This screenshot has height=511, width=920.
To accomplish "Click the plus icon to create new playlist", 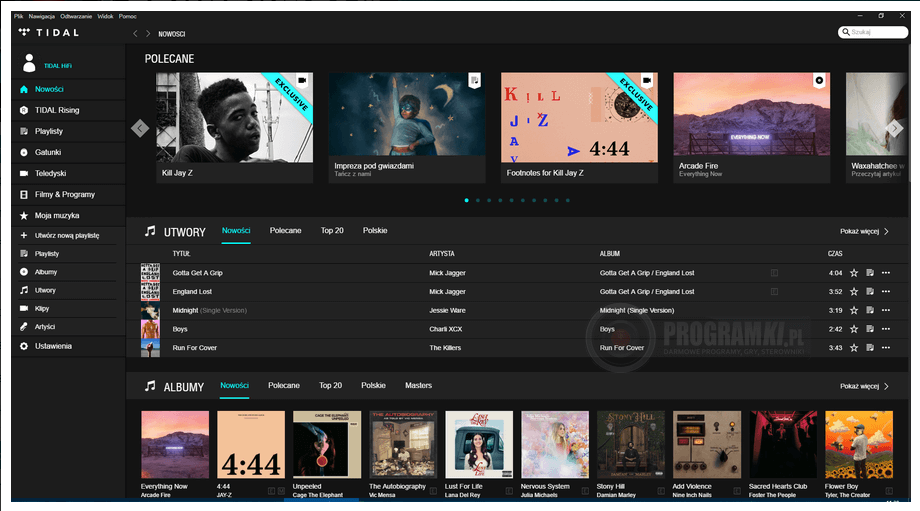I will [24, 235].
